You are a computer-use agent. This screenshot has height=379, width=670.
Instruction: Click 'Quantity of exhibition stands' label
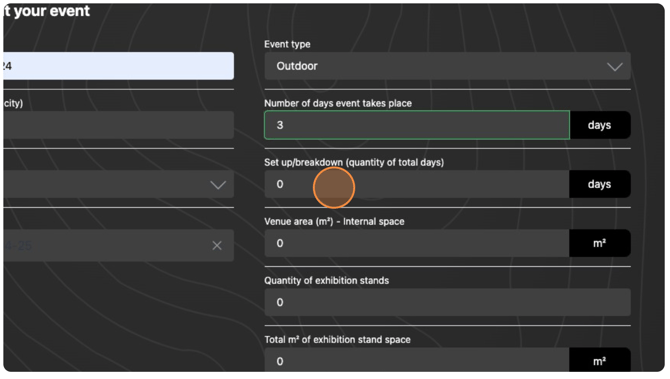click(x=326, y=281)
